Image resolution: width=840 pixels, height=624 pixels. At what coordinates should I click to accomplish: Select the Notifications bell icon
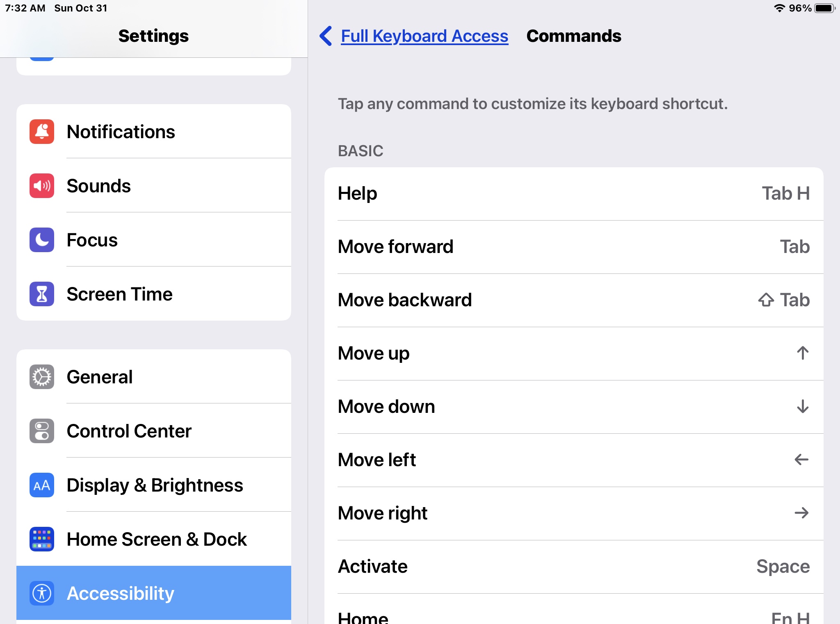coord(41,132)
